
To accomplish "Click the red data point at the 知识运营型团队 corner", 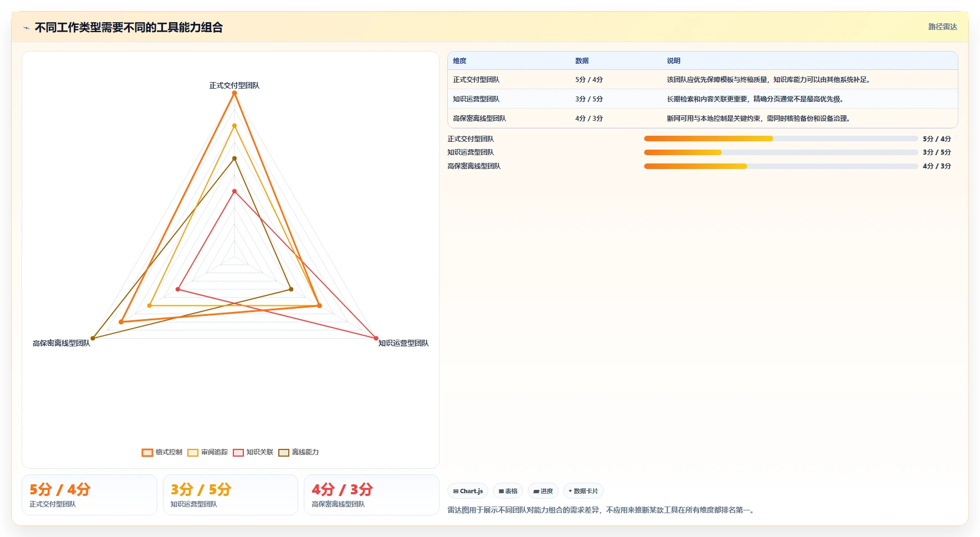I will 376,338.
